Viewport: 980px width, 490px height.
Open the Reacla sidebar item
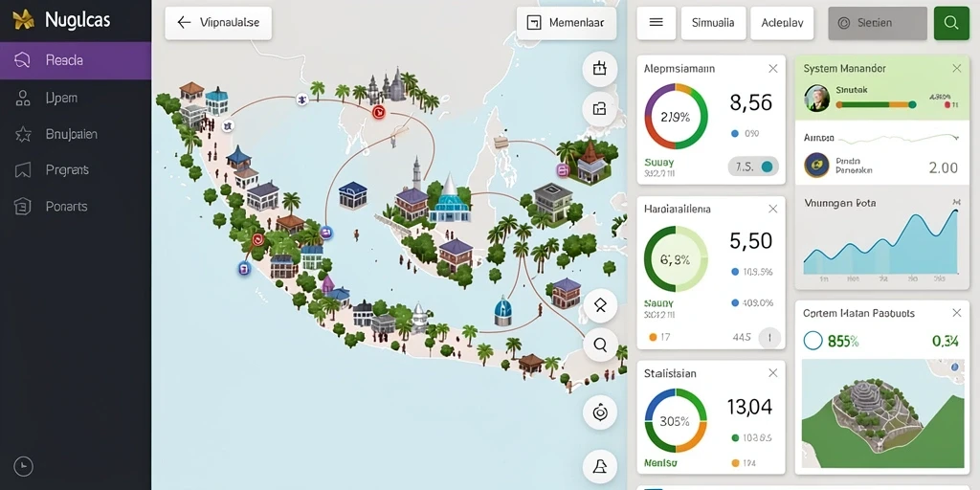click(x=76, y=60)
